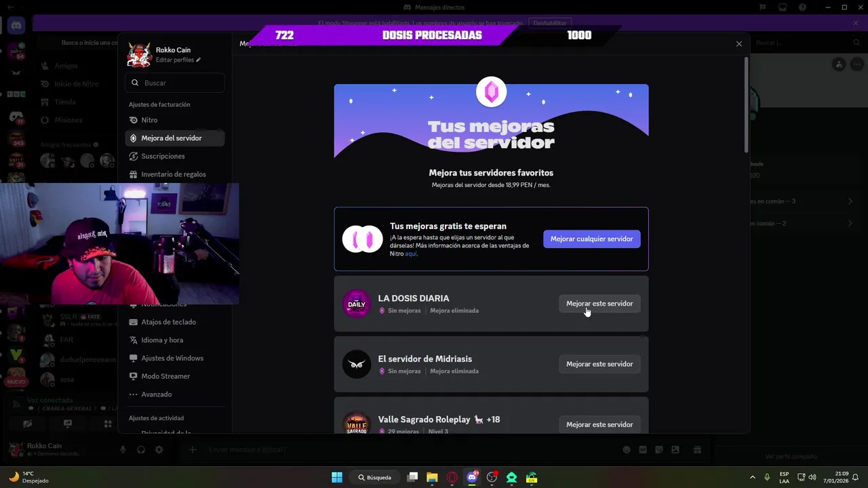Image resolution: width=868 pixels, height=488 pixels.
Task: Open Suscripciones settings
Action: tap(175, 156)
